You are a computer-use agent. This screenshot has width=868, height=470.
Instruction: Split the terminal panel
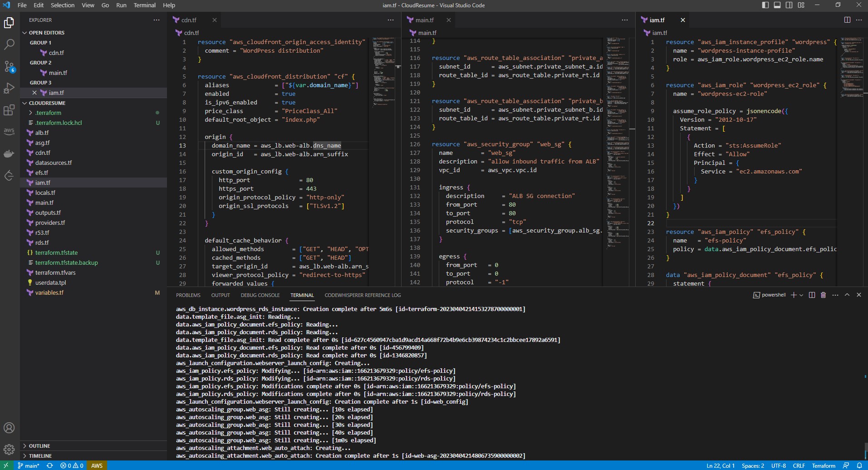812,295
